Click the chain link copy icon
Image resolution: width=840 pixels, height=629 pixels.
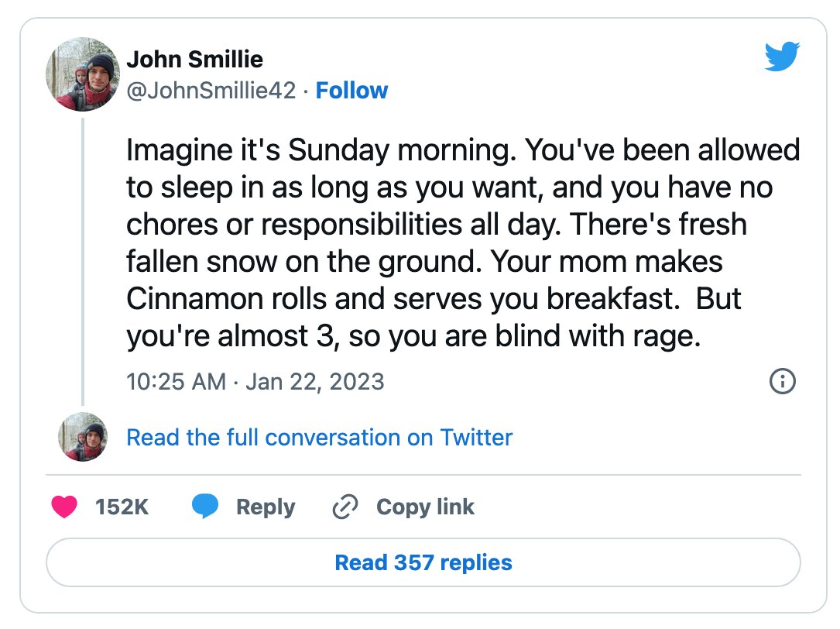coord(345,507)
